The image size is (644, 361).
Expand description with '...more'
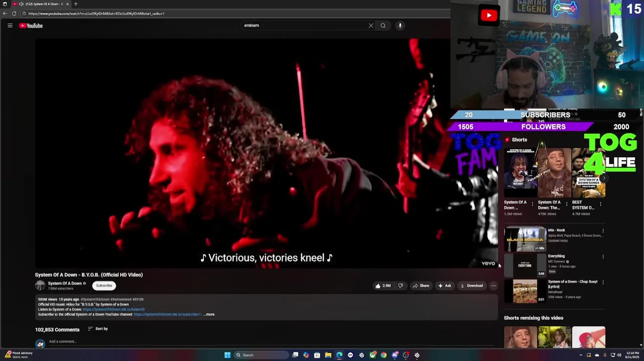click(209, 314)
